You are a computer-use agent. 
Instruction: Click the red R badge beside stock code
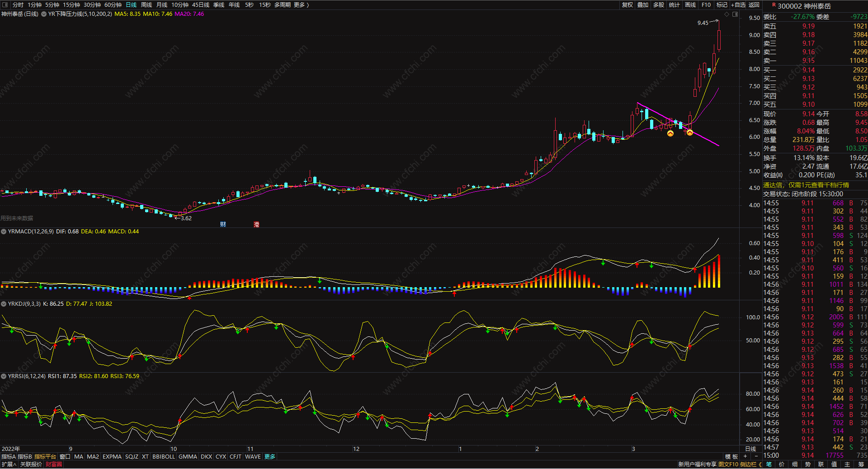click(x=774, y=5)
